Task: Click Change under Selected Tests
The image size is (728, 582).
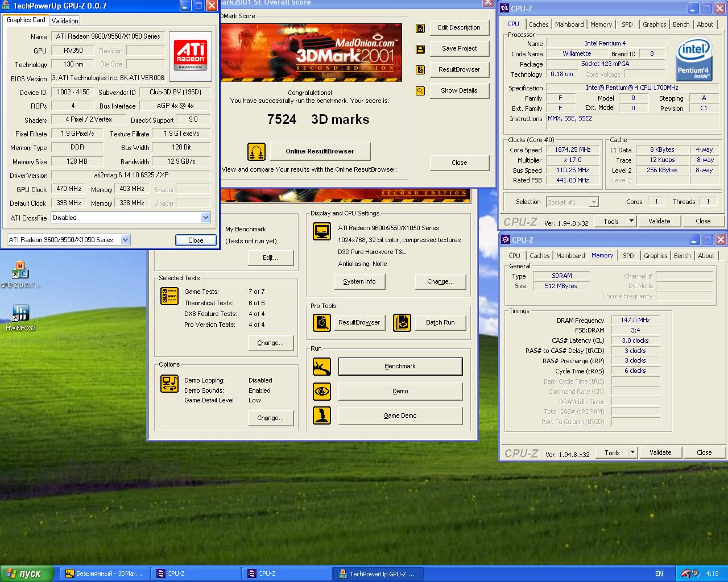Action: (271, 343)
